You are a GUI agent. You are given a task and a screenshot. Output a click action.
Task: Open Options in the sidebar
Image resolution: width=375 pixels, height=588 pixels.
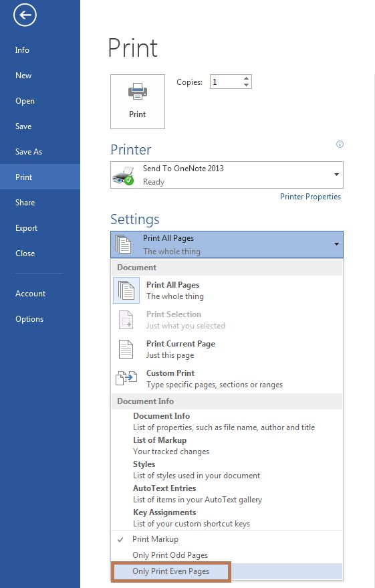pos(40,319)
